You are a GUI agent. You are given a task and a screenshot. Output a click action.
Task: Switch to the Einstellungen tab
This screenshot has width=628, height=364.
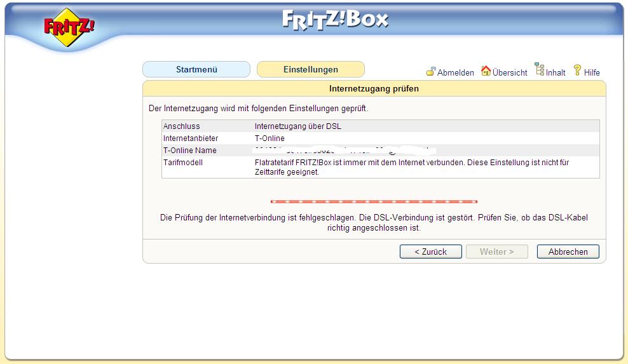pyautogui.click(x=310, y=69)
